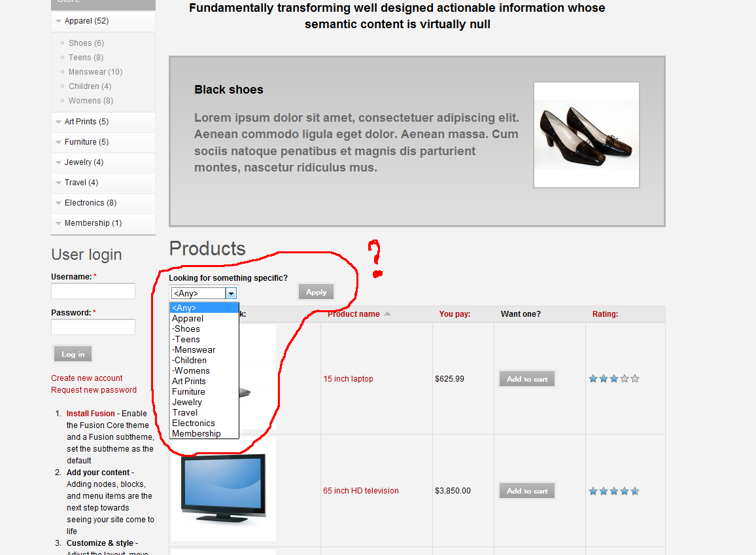Toggle the category filter dropdown arrow
Image resolution: width=756 pixels, height=555 pixels.
pos(231,294)
